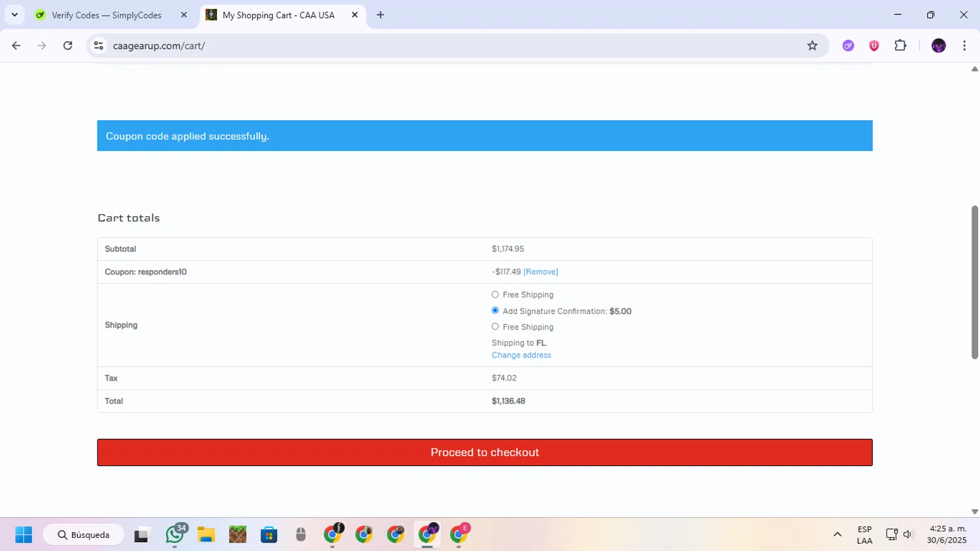
Task: Open the Chrome profile avatar
Action: tap(939, 46)
